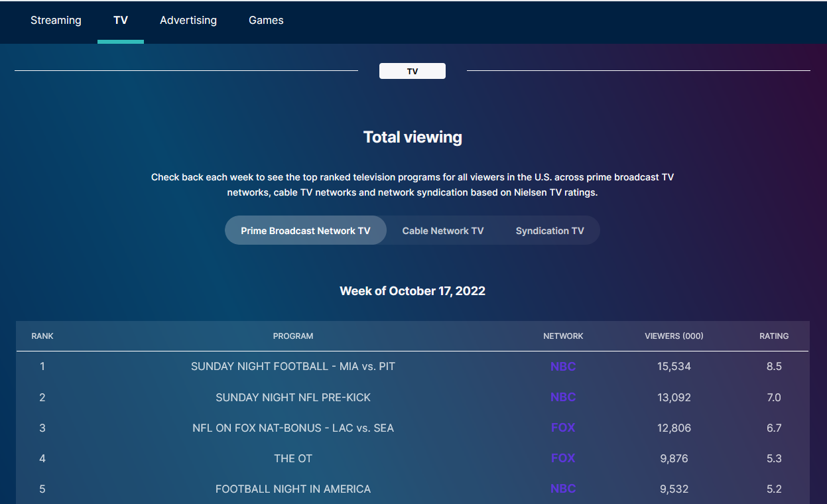Click the PROGRAM column header
This screenshot has height=504, width=827.
point(293,336)
